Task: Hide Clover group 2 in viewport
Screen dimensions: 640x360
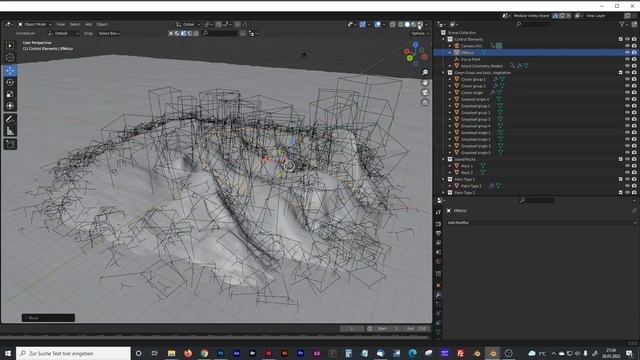Action: (x=627, y=86)
